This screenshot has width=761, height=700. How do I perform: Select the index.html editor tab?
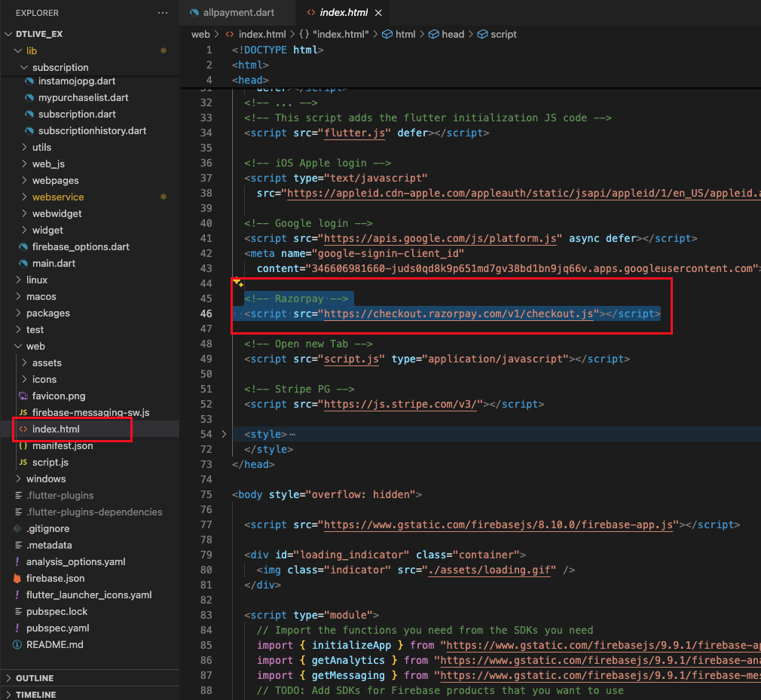[344, 13]
